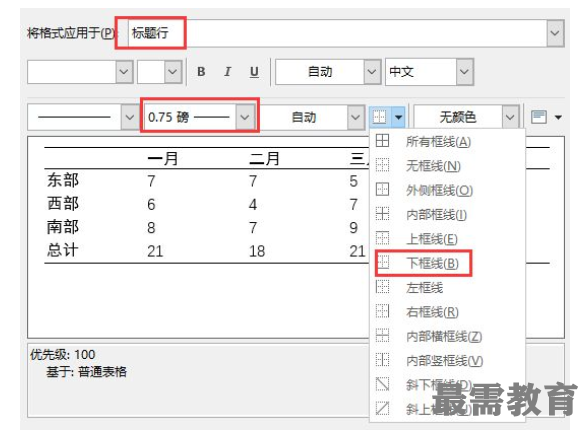This screenshot has height=439, width=584.
Task: Open the 中文 language dropdown
Action: click(x=464, y=71)
